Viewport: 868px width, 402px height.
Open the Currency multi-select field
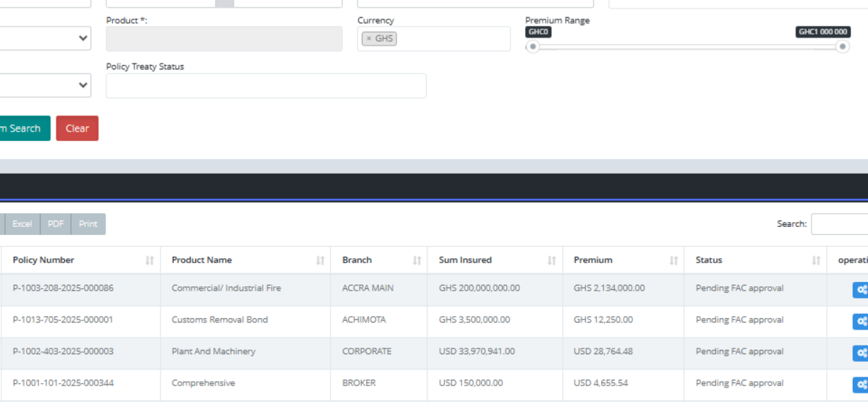[x=452, y=39]
